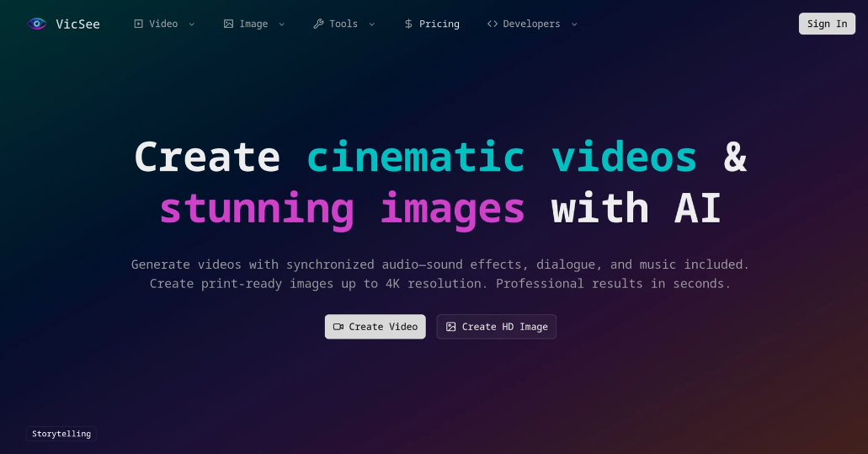Click the picture icon beside Image menu

click(228, 24)
